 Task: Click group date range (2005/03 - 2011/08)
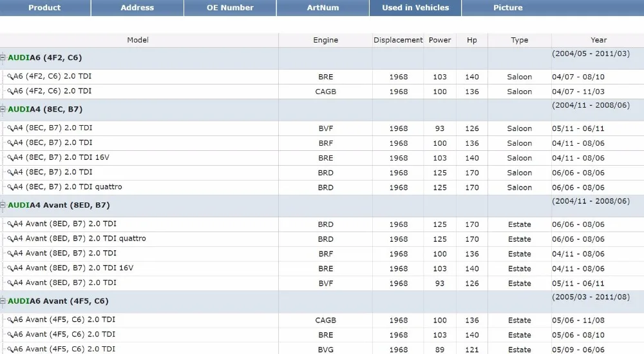point(591,297)
